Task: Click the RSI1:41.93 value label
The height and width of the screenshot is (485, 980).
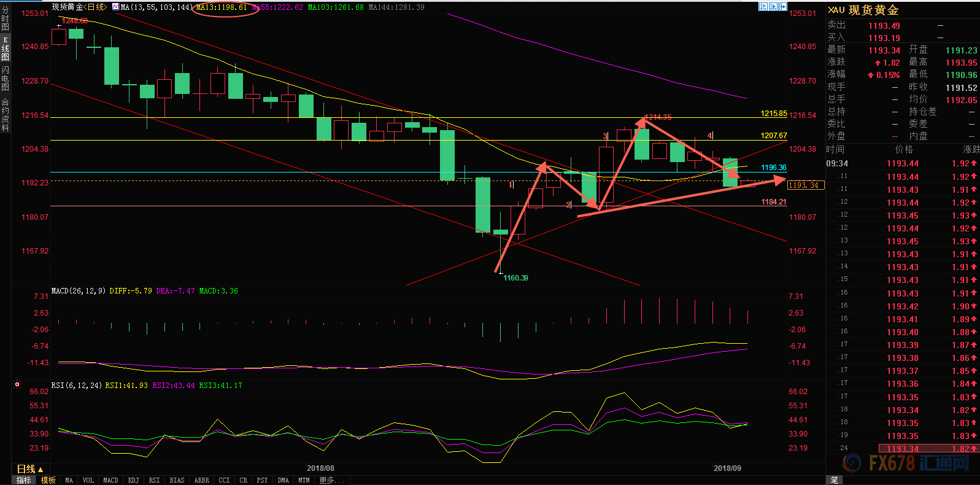Action: click(x=126, y=386)
